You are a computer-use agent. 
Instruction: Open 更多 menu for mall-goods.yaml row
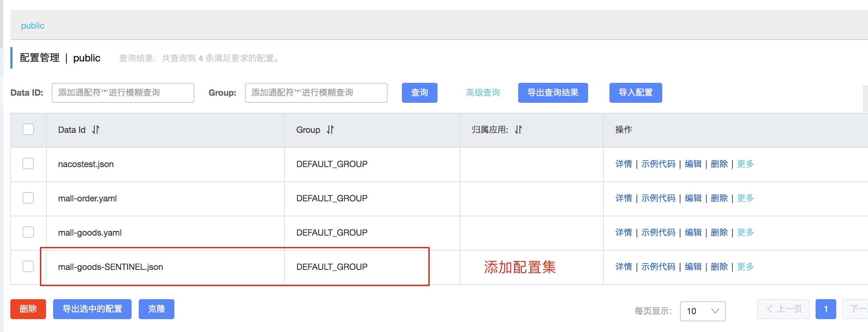point(745,232)
